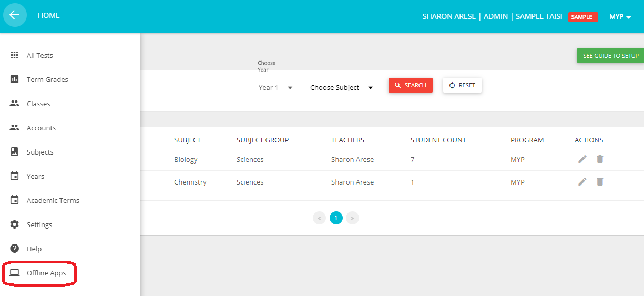Click the Reset button
The height and width of the screenshot is (296, 644).
462,85
